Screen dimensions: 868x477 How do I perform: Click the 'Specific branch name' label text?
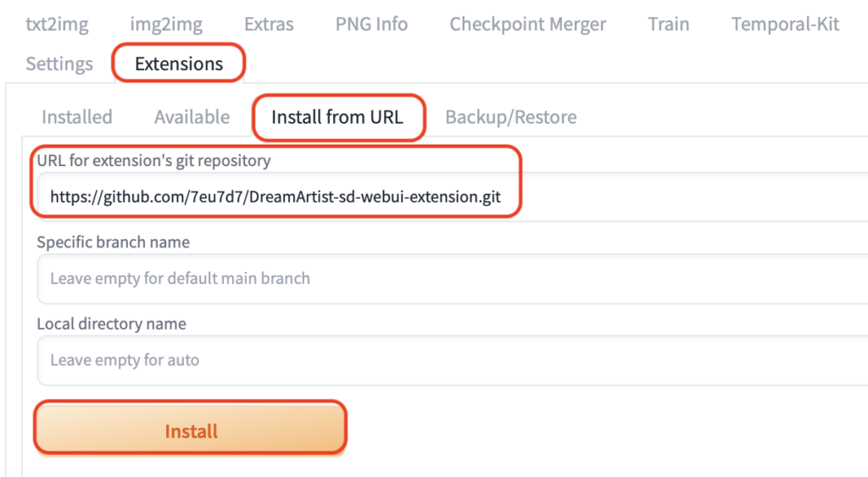(x=113, y=242)
